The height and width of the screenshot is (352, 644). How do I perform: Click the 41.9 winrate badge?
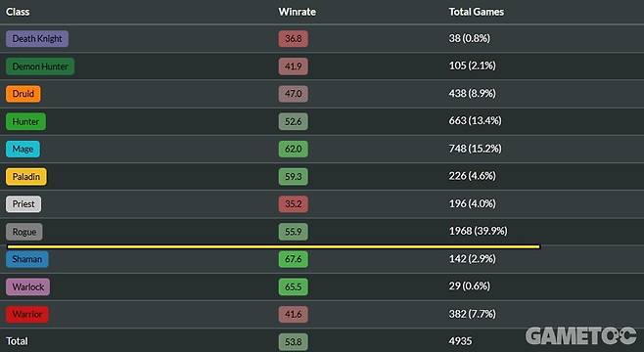click(x=294, y=66)
